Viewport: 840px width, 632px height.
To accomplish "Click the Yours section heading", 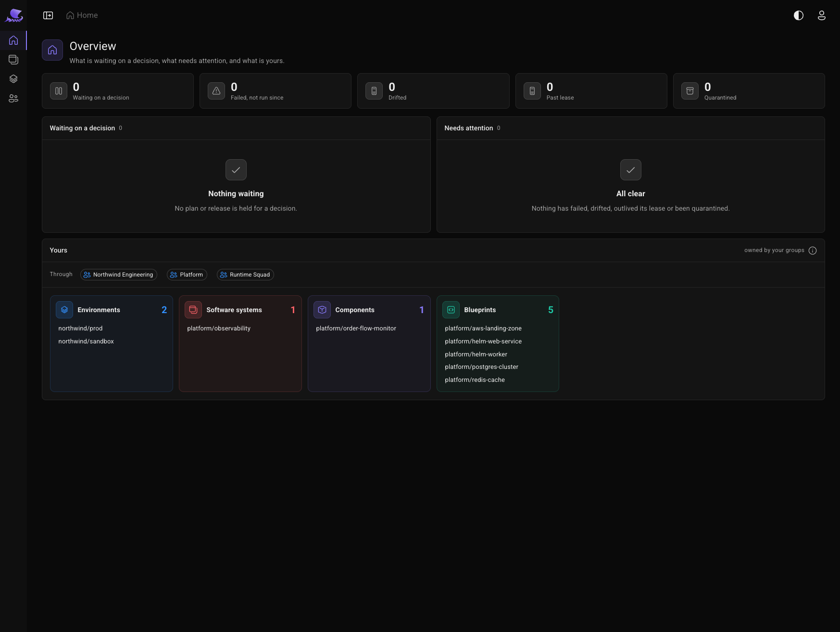I will (x=59, y=250).
